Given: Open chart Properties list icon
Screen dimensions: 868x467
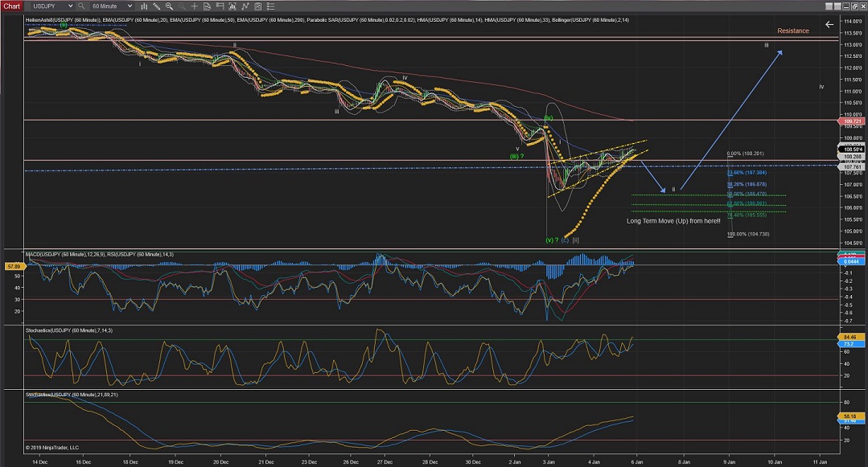Looking at the screenshot, I should tap(270, 6).
